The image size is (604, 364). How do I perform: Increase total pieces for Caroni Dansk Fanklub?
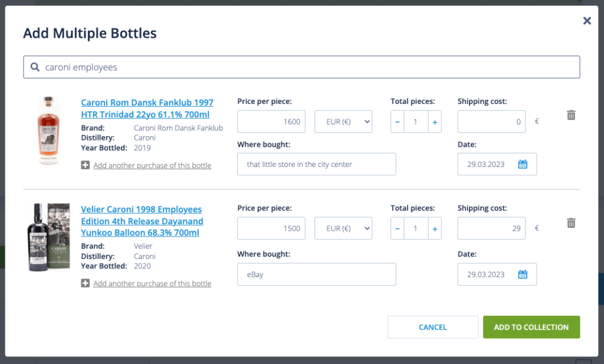coord(435,122)
